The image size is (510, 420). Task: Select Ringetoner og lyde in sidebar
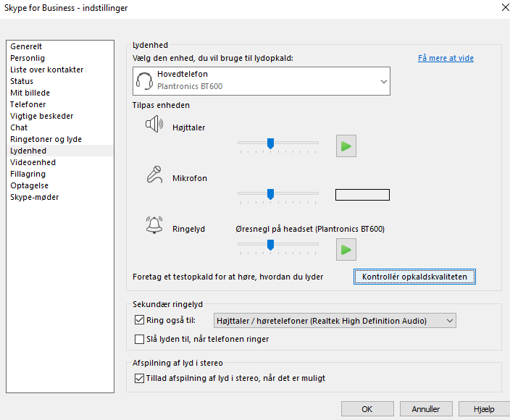point(46,139)
